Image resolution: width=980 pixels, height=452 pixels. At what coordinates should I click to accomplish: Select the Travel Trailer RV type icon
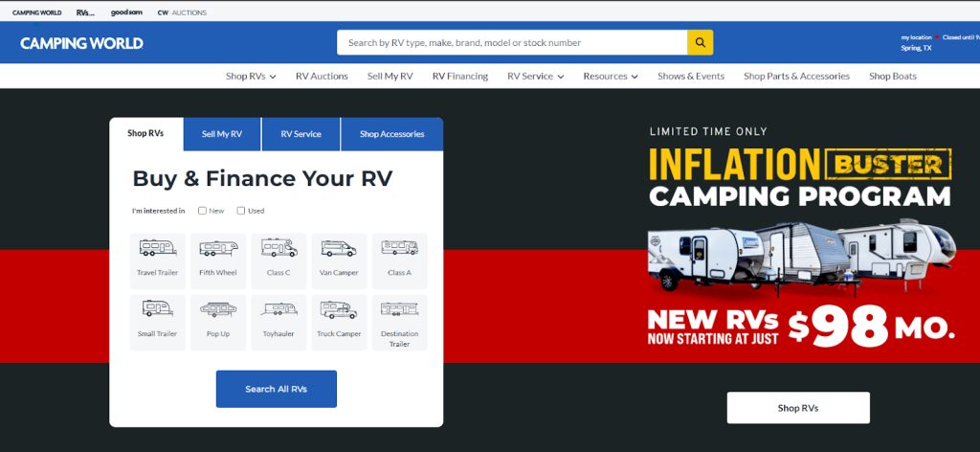point(158,260)
